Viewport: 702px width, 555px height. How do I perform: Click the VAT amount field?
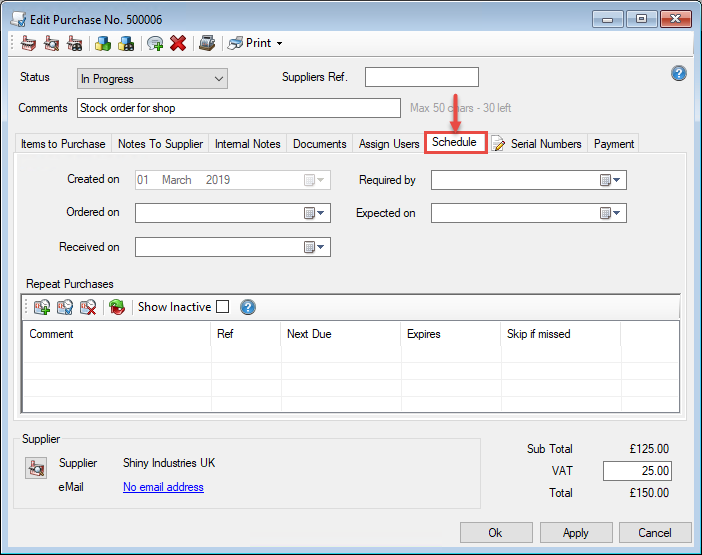(x=636, y=471)
